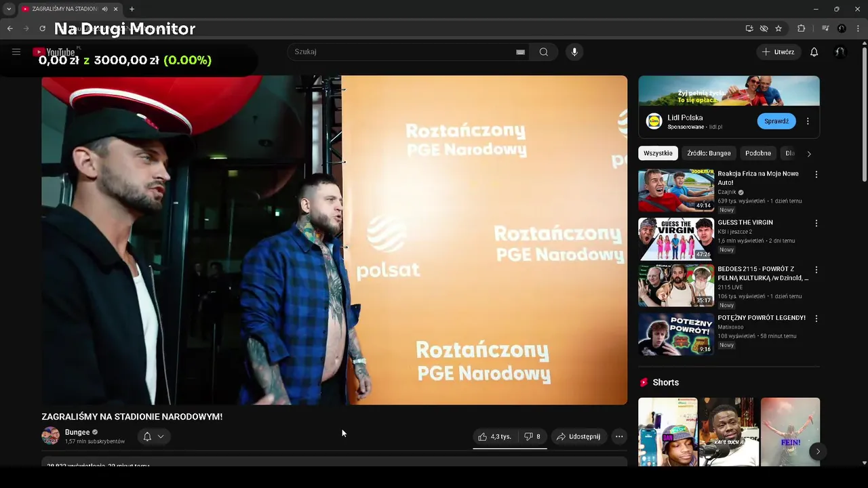Click the search magnifier button
The image size is (868, 488).
(544, 52)
